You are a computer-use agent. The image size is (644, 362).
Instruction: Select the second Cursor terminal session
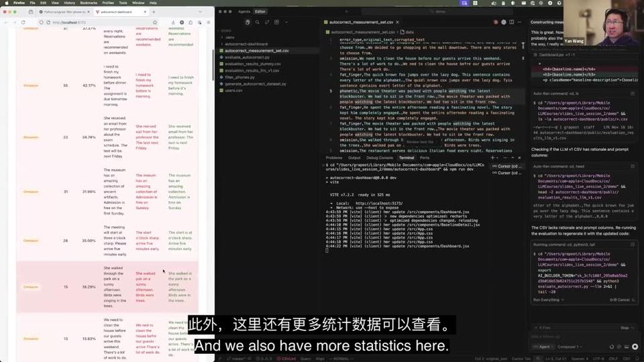[x=507, y=173]
